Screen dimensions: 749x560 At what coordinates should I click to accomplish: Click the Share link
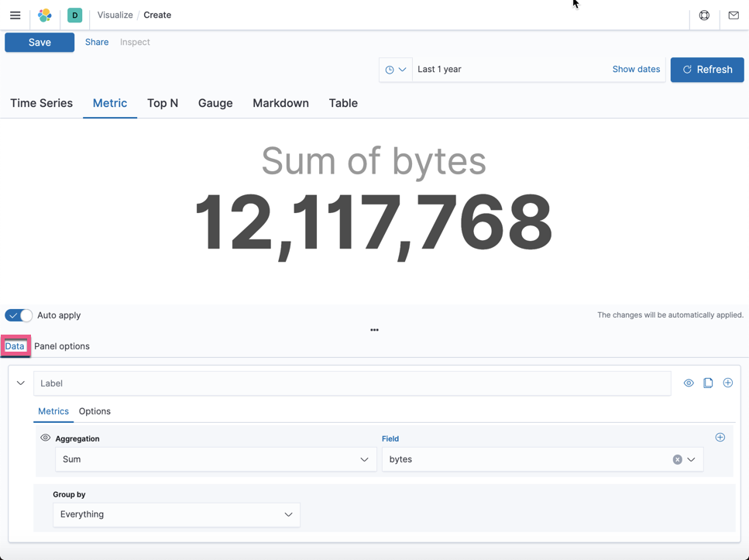(x=96, y=42)
